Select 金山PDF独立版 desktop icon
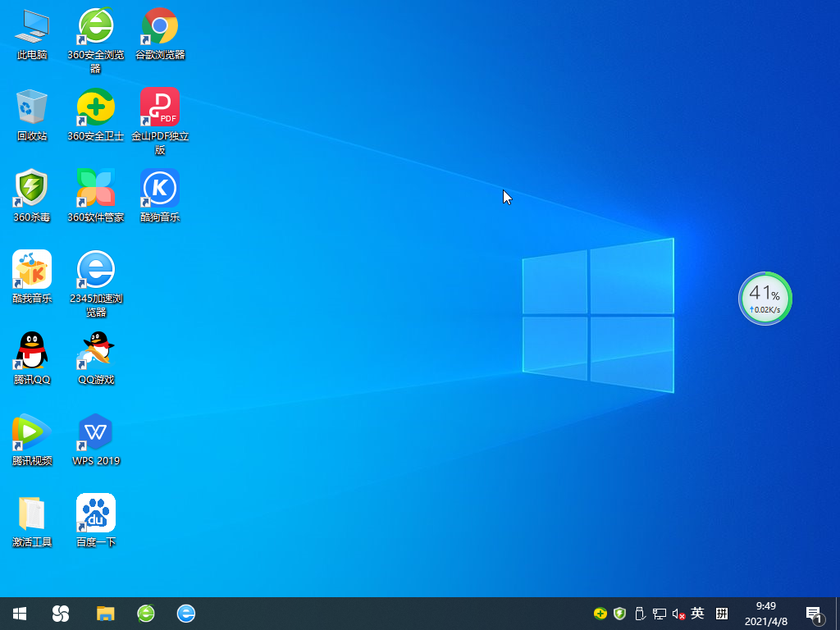Image resolution: width=840 pixels, height=630 pixels. coord(160,107)
